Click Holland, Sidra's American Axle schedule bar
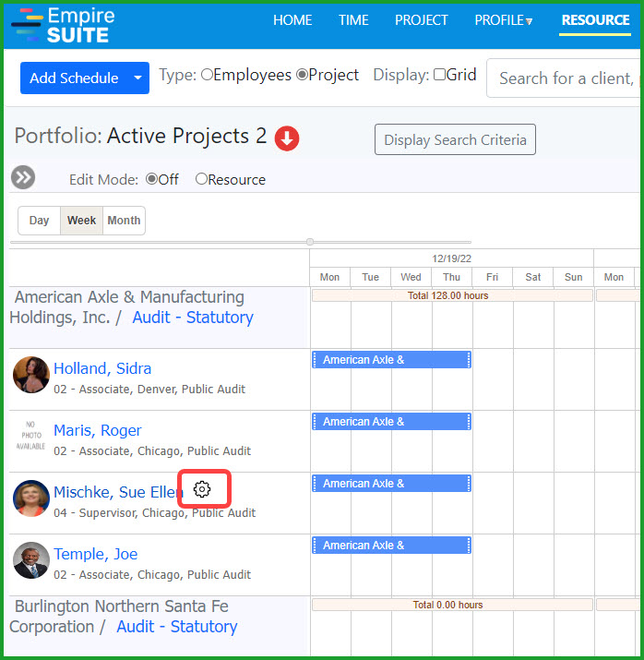The width and height of the screenshot is (644, 660). pos(391,360)
